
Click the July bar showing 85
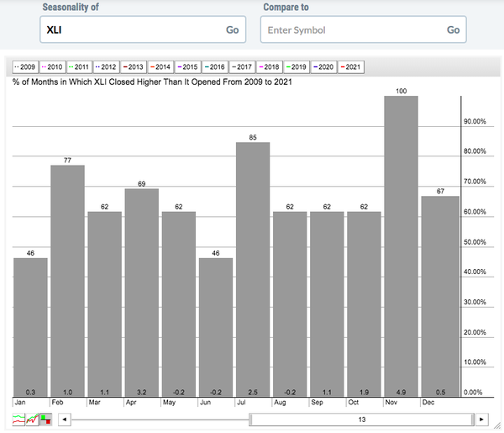(x=253, y=269)
